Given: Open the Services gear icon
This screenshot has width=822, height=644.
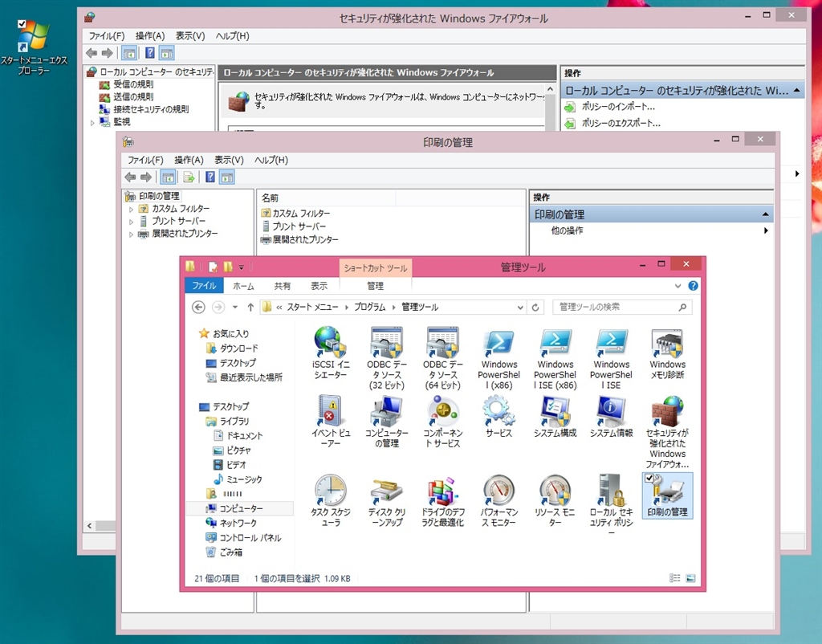Looking at the screenshot, I should [x=498, y=411].
